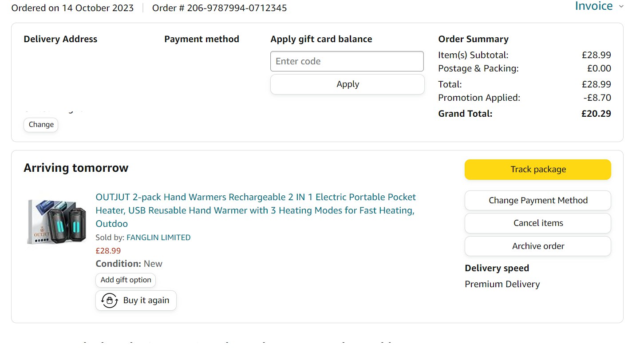Click the Grand Total amount £20.29
Image resolution: width=644 pixels, height=364 pixels.
coord(596,114)
